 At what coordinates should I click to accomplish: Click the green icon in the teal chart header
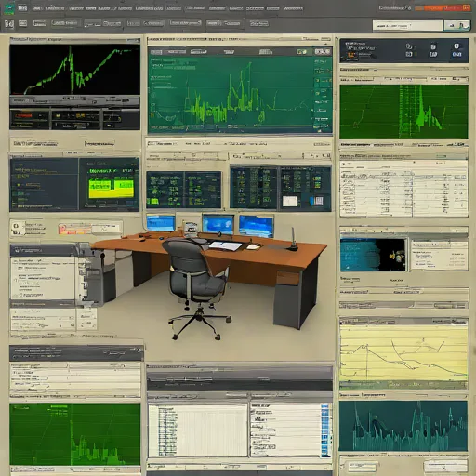click(x=301, y=52)
